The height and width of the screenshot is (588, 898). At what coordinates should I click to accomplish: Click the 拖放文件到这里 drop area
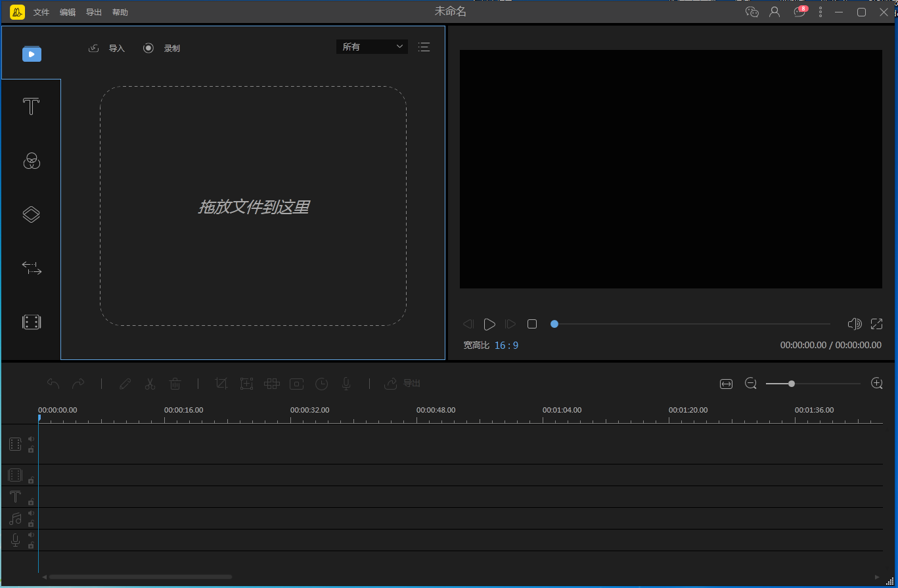(x=253, y=206)
